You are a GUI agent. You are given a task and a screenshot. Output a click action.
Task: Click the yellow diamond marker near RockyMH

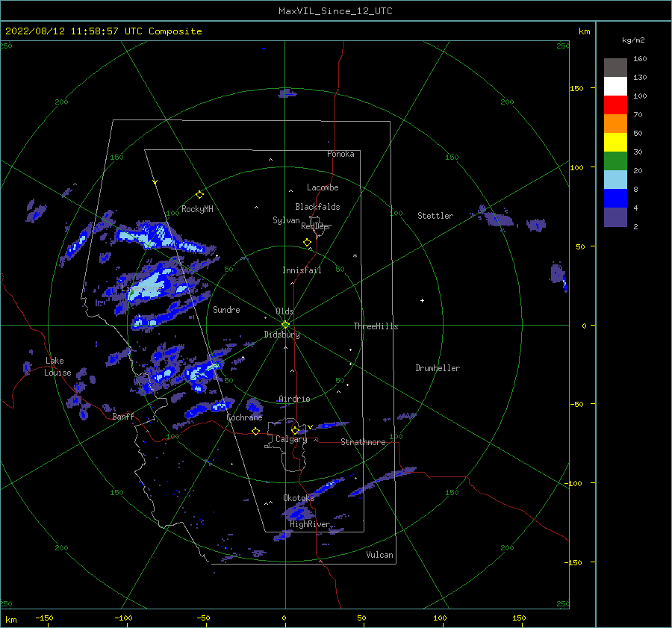pyautogui.click(x=199, y=195)
